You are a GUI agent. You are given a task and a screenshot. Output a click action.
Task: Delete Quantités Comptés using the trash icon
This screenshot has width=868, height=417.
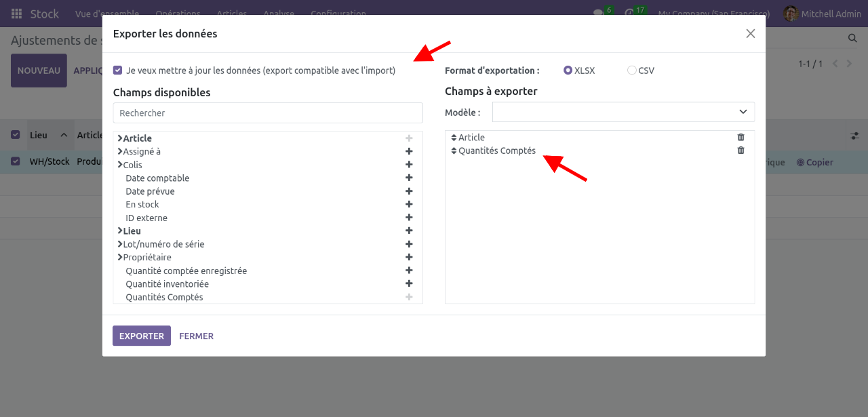pyautogui.click(x=741, y=151)
